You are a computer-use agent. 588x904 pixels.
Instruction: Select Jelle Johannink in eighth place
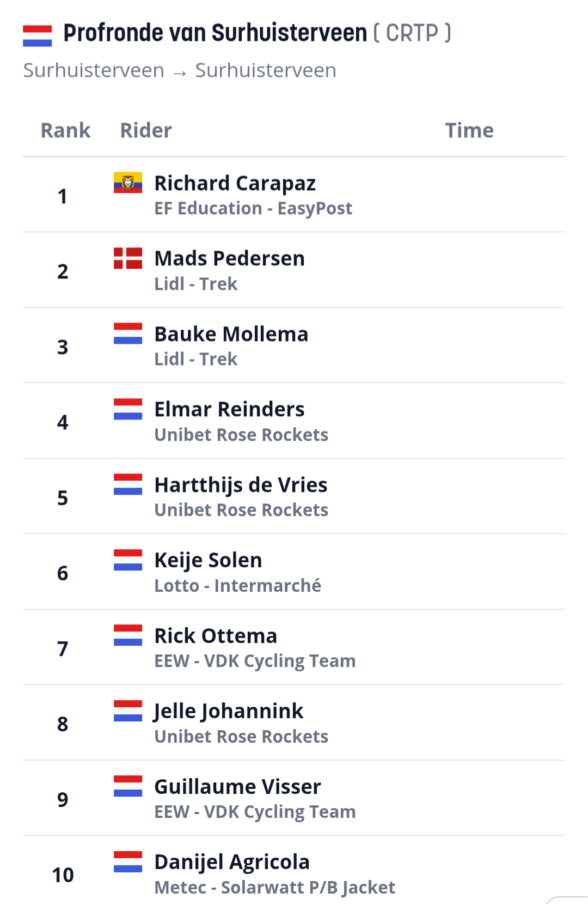(229, 711)
